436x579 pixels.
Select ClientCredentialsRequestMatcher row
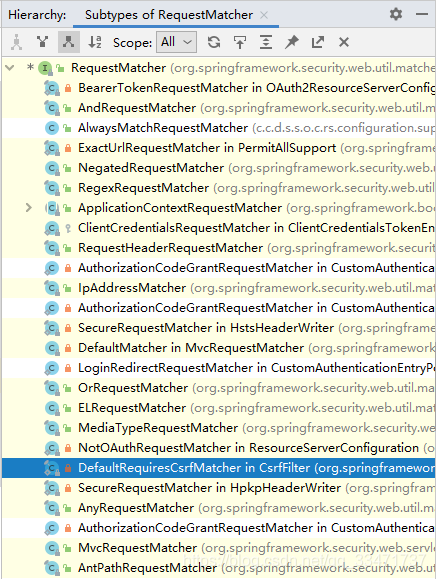click(219, 228)
